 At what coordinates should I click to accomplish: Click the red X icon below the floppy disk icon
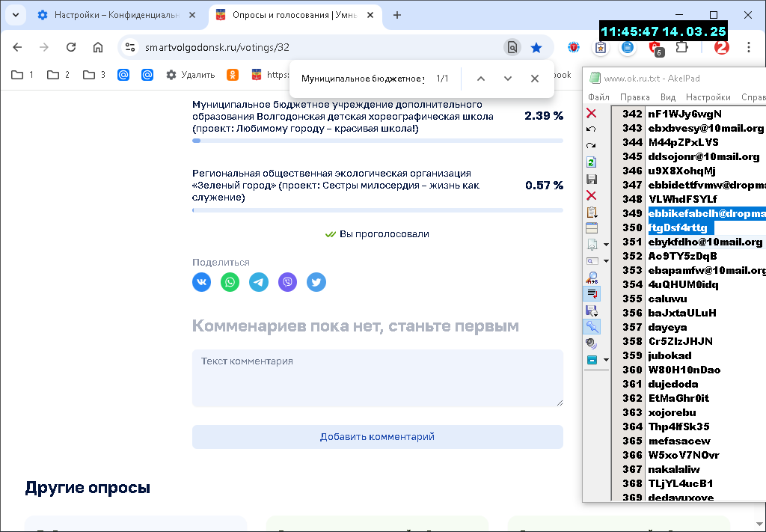[591, 195]
